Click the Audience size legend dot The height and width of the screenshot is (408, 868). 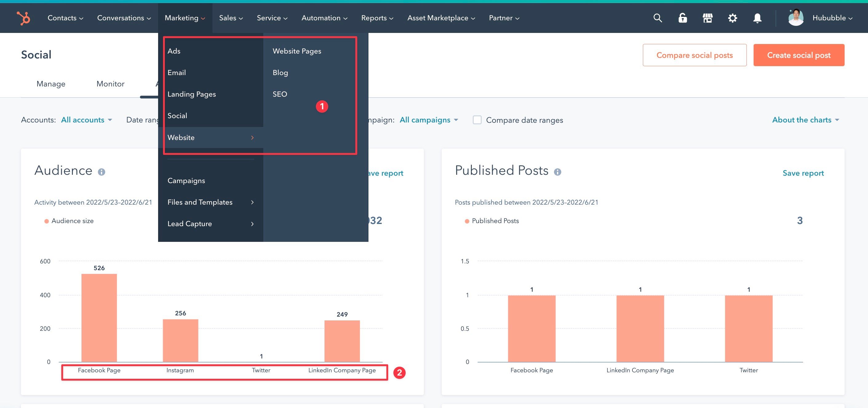coord(46,221)
